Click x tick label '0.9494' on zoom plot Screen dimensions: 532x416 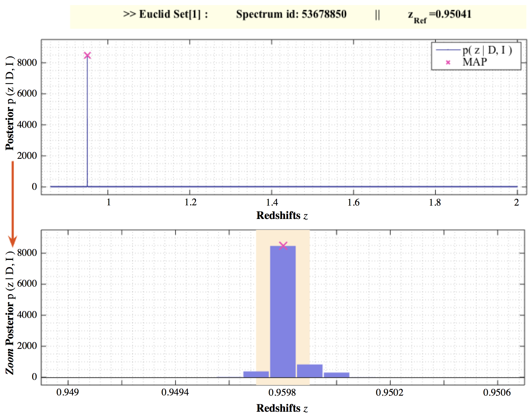(x=175, y=392)
